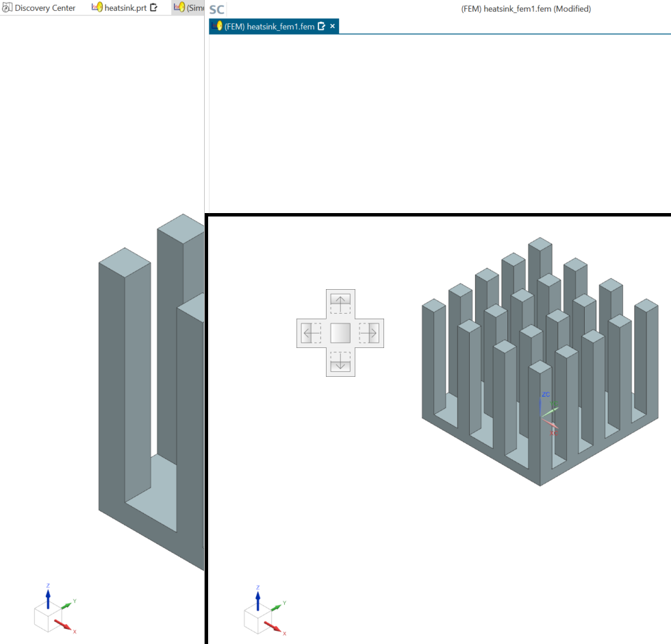Click the heatsink_fem1.fem (Modified) title text

[x=526, y=9]
